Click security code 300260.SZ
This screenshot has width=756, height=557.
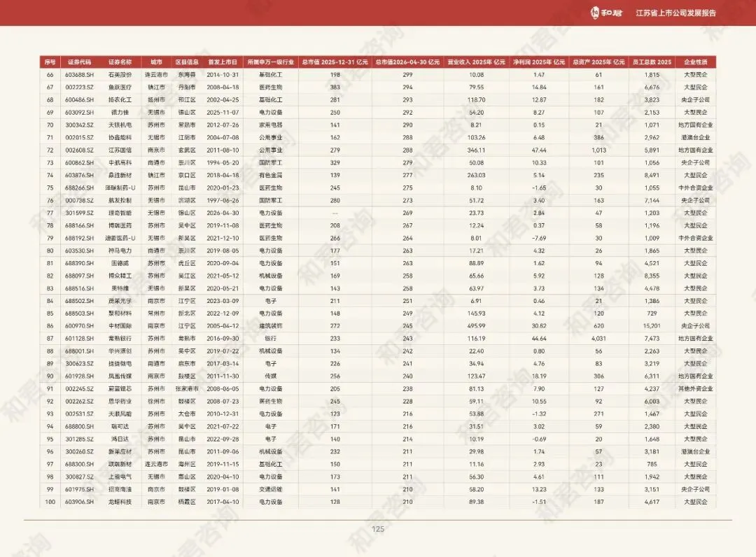pos(80,451)
